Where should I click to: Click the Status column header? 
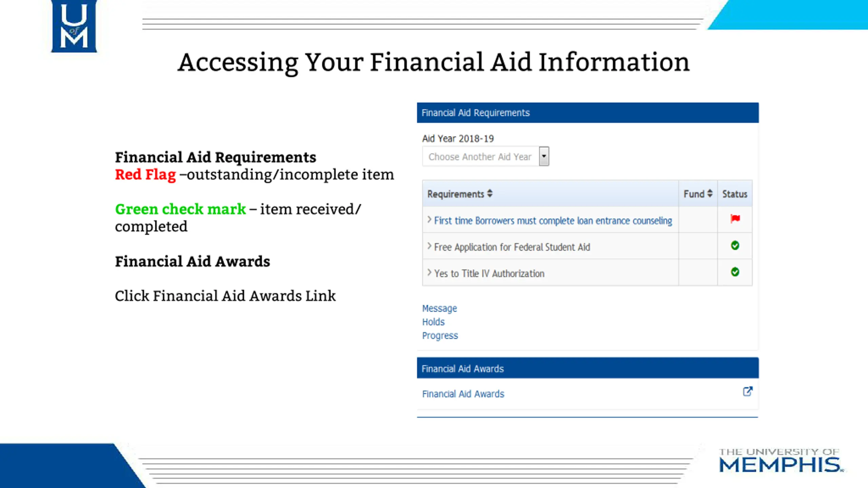click(x=735, y=194)
